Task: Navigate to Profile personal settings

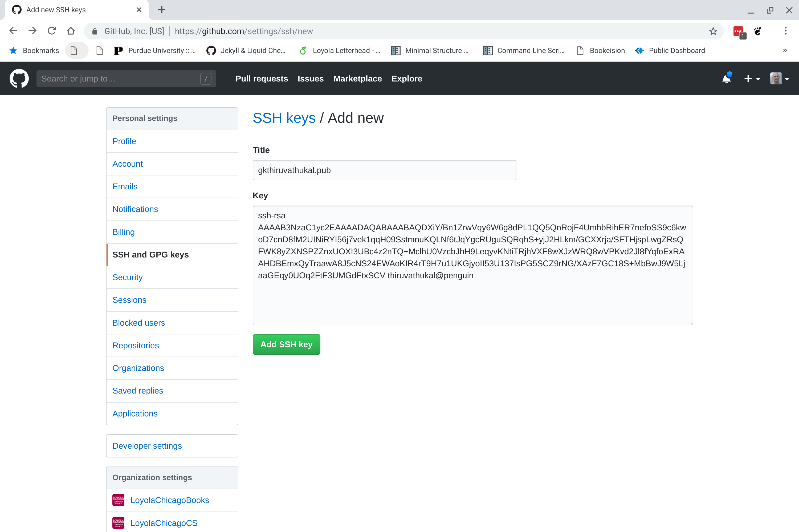Action: pos(124,141)
